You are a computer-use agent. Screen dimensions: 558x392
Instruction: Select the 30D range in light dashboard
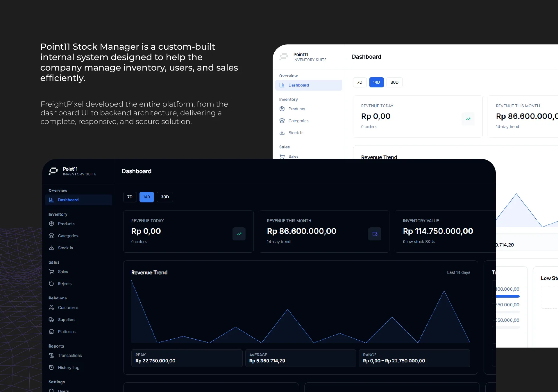[x=395, y=82]
